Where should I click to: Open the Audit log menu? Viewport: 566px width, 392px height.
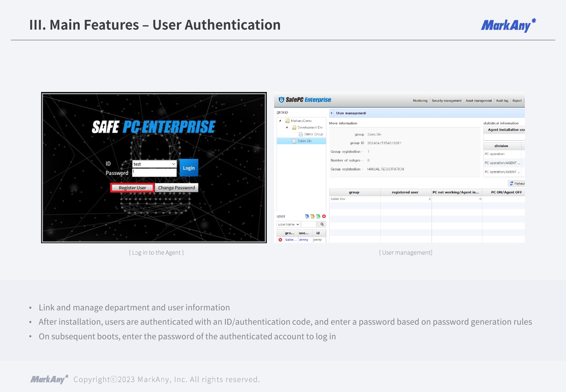tap(502, 101)
